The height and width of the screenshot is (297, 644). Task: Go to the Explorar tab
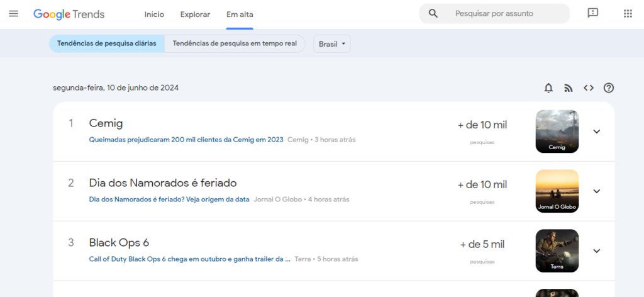pos(195,14)
